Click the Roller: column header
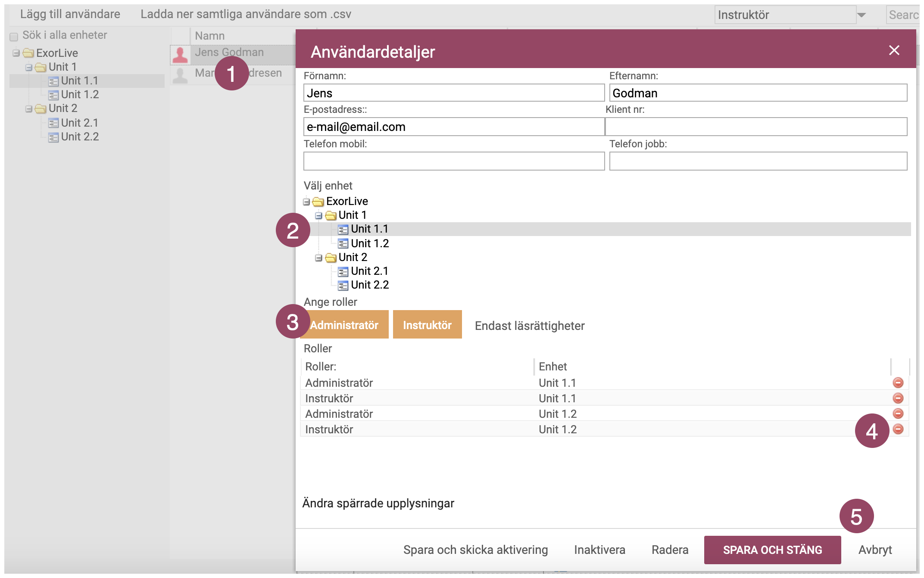The height and width of the screenshot is (578, 924). [x=417, y=367]
